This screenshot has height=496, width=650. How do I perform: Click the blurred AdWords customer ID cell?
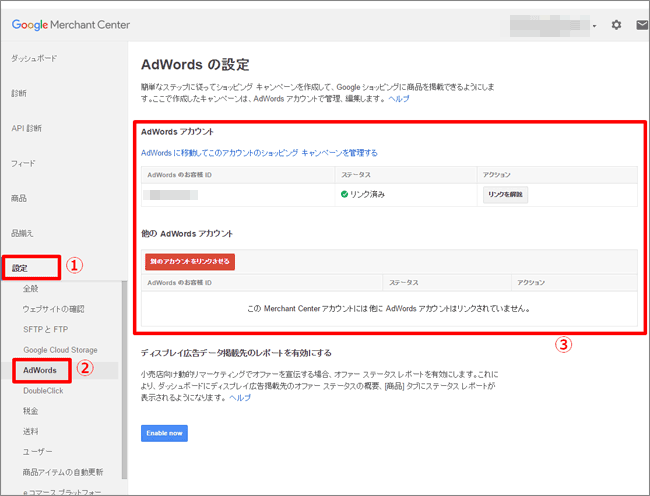(x=170, y=195)
